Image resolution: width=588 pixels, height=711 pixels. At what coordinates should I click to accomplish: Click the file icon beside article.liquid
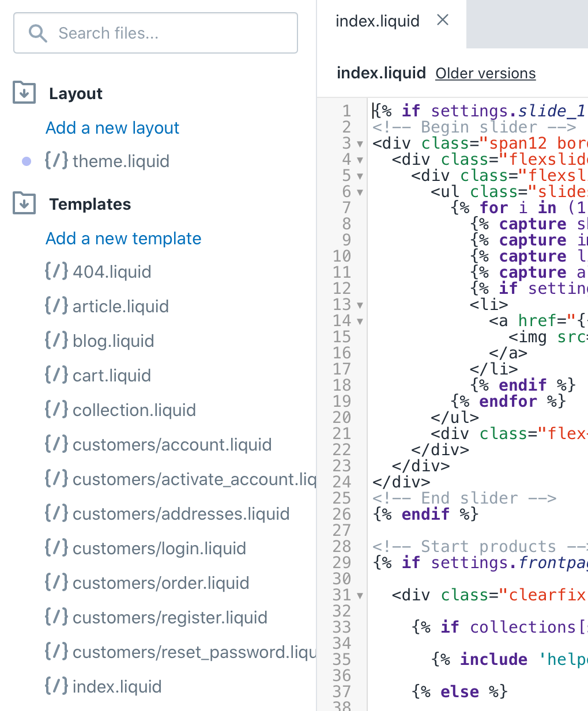click(x=56, y=306)
